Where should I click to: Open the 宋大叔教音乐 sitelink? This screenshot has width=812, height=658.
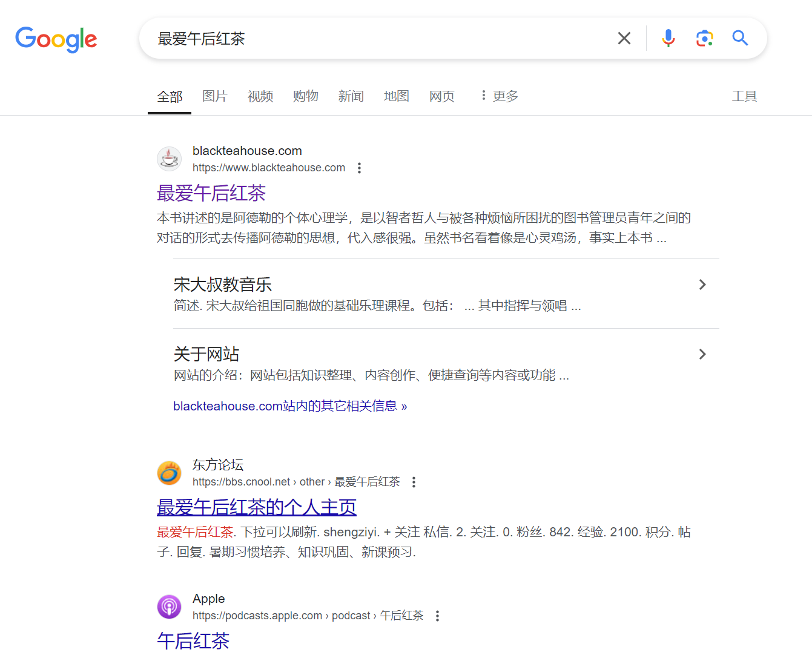pyautogui.click(x=223, y=285)
